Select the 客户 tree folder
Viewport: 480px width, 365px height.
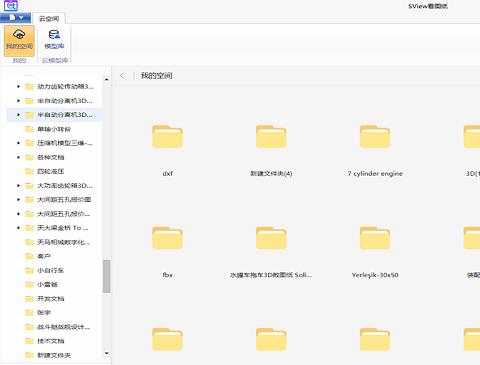pos(38,256)
